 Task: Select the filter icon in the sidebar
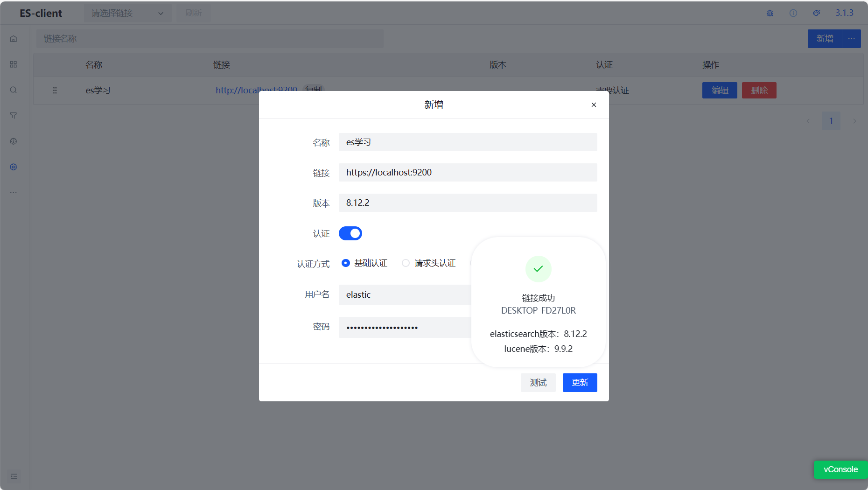pyautogui.click(x=14, y=115)
